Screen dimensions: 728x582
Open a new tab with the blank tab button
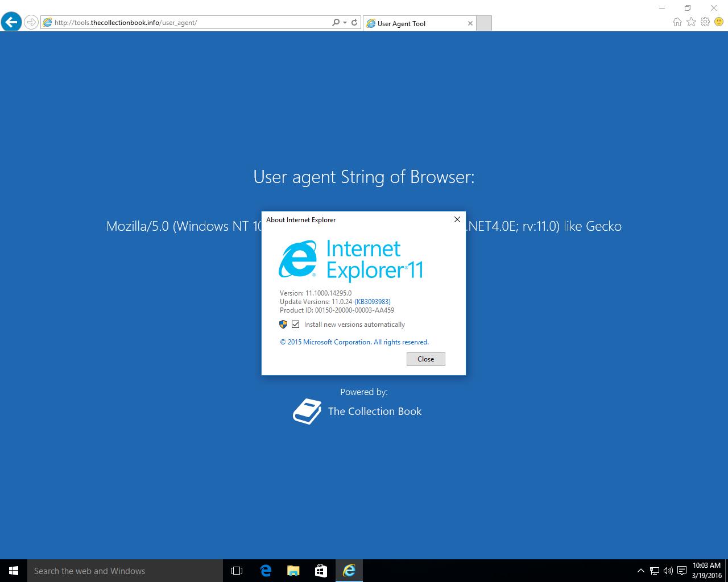point(483,23)
